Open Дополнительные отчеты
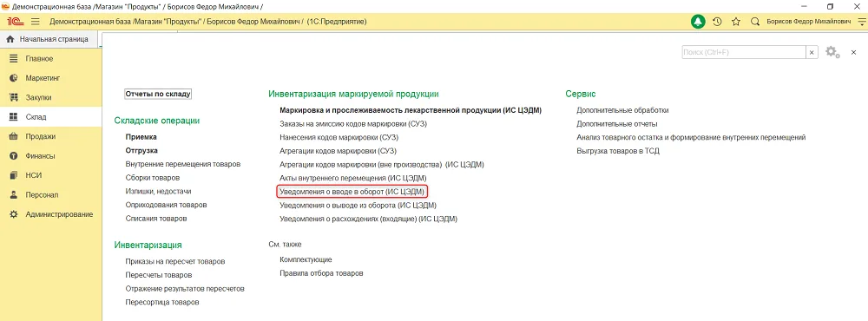Image resolution: width=868 pixels, height=321 pixels. [617, 123]
